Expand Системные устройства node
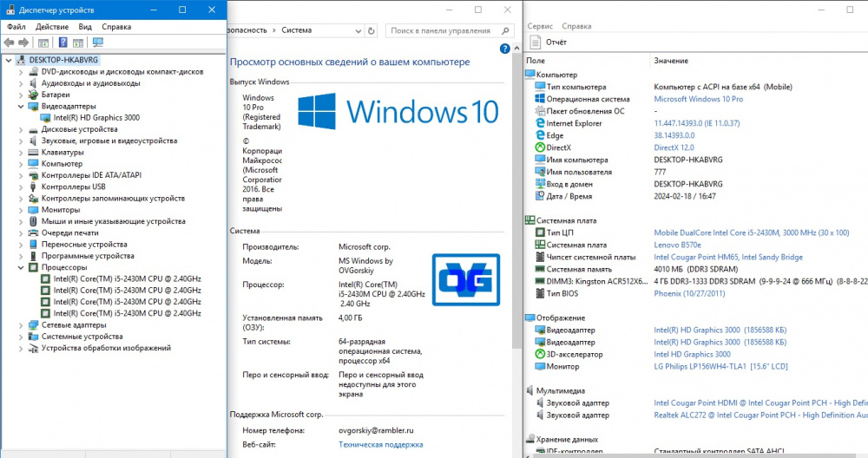 tap(21, 337)
